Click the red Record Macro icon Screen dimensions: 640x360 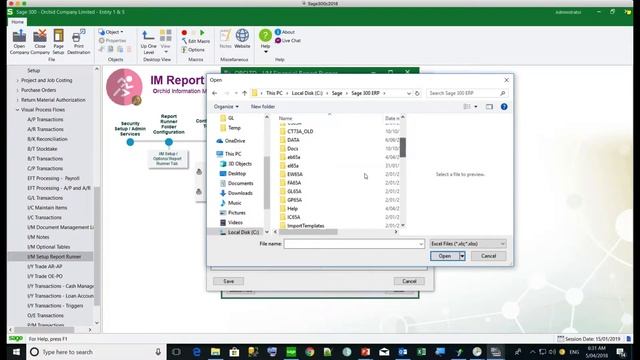pyautogui.click(x=184, y=33)
